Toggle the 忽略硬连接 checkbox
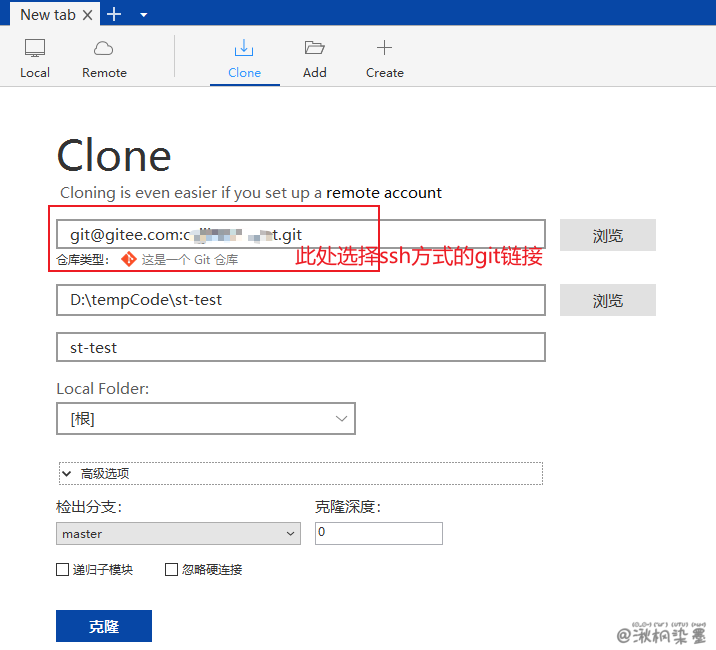Image resolution: width=716 pixels, height=650 pixels. [171, 570]
